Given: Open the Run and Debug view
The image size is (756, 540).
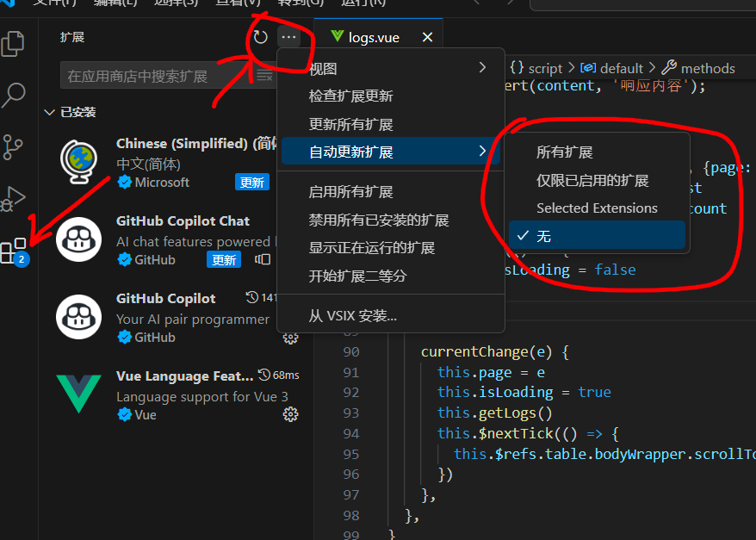Looking at the screenshot, I should pyautogui.click(x=14, y=199).
